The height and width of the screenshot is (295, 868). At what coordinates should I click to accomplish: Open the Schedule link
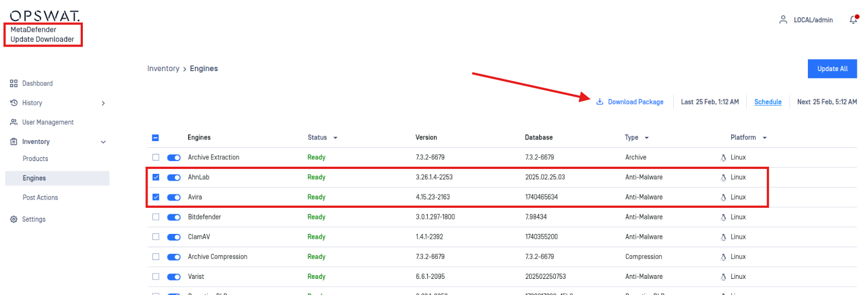768,102
